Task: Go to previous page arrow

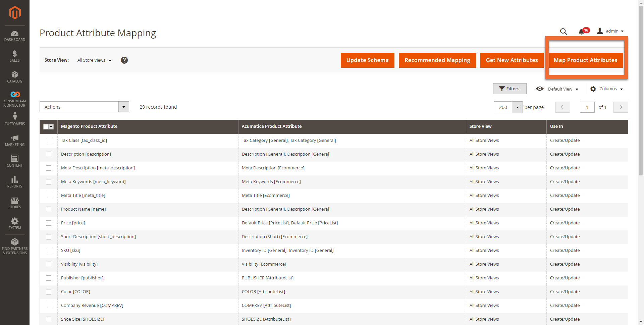Action: click(562, 107)
